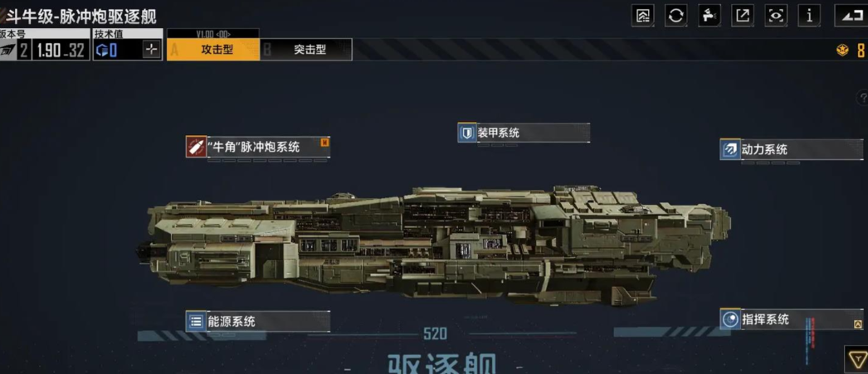Click the question mark help icon
The height and width of the screenshot is (374, 868).
point(862,98)
